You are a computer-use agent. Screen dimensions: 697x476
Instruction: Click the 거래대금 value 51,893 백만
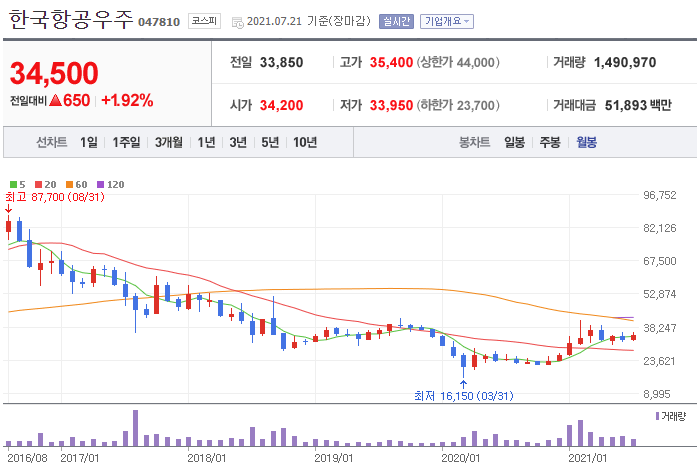[x=638, y=105]
